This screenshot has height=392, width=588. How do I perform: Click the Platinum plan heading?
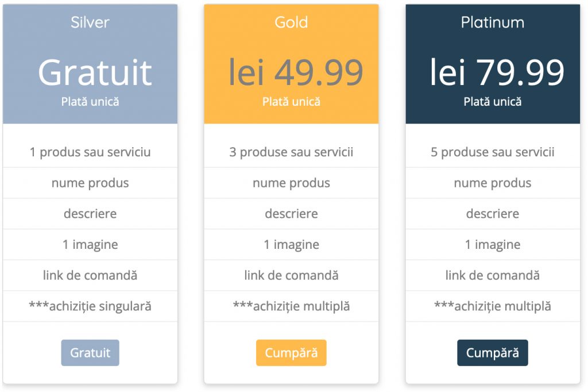tap(493, 22)
